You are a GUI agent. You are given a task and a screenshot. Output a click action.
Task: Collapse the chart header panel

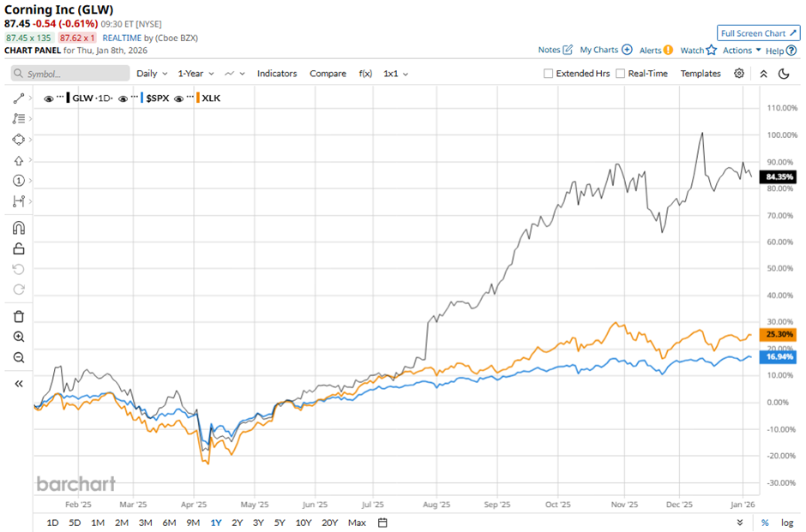tap(764, 74)
